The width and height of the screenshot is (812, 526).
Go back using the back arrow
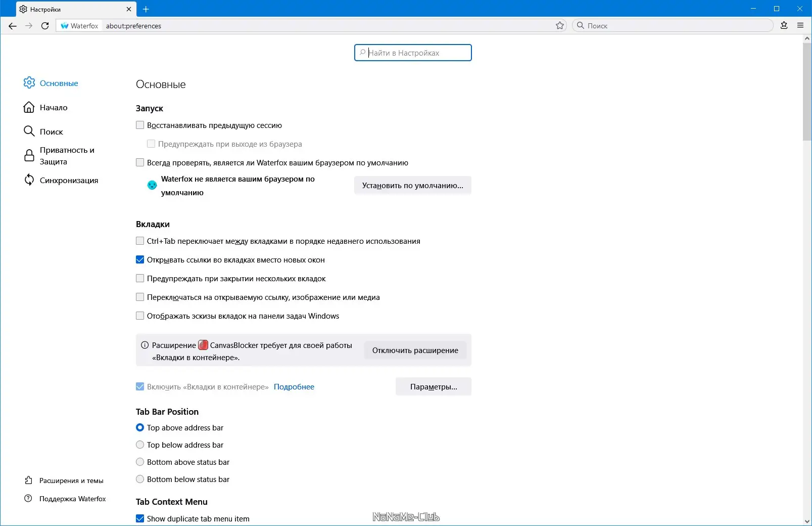13,26
